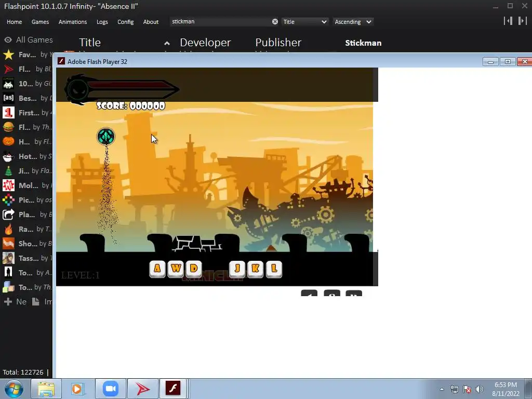Click the import playlist document icon
This screenshot has height=399, width=532.
36,302
